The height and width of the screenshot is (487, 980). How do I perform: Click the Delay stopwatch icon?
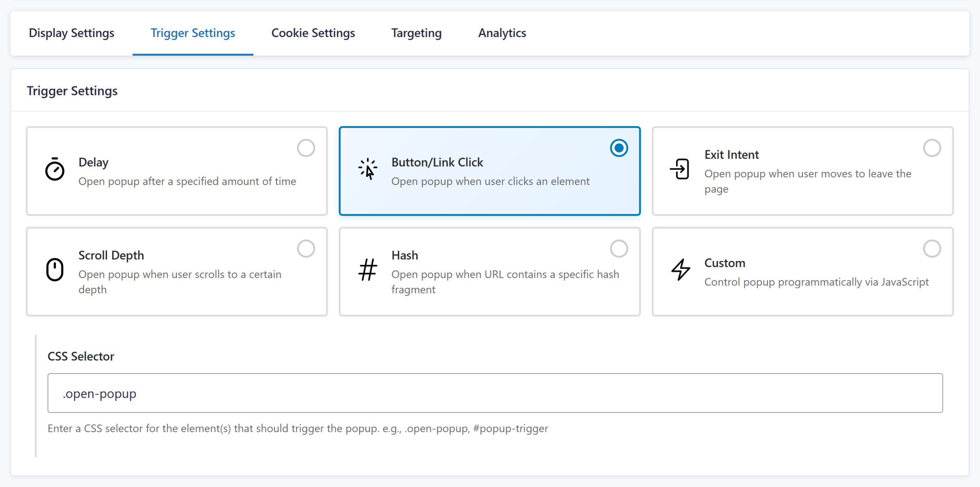click(55, 169)
